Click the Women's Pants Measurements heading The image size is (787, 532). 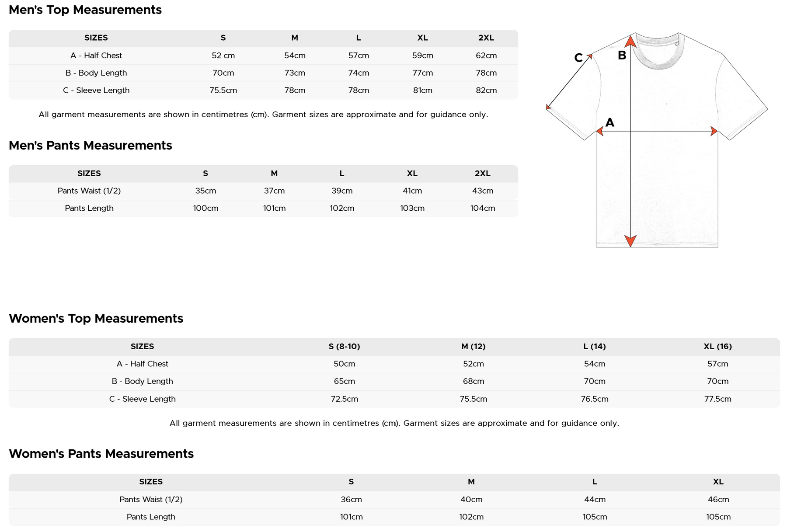tap(101, 454)
